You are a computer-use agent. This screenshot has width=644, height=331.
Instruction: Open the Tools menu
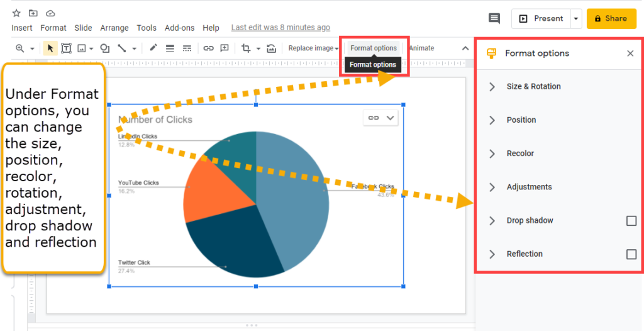pyautogui.click(x=147, y=28)
